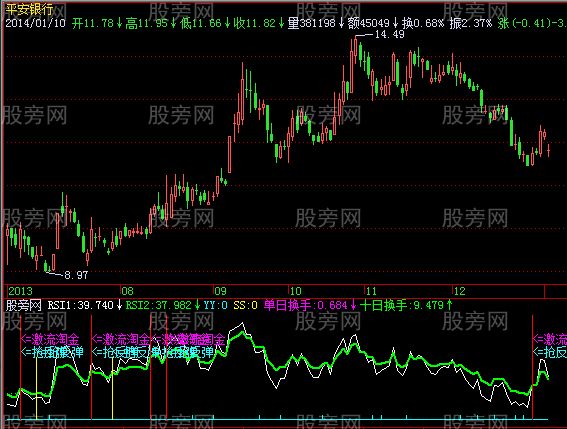Click the SS:0 indicator value
The width and height of the screenshot is (567, 429).
coord(245,305)
